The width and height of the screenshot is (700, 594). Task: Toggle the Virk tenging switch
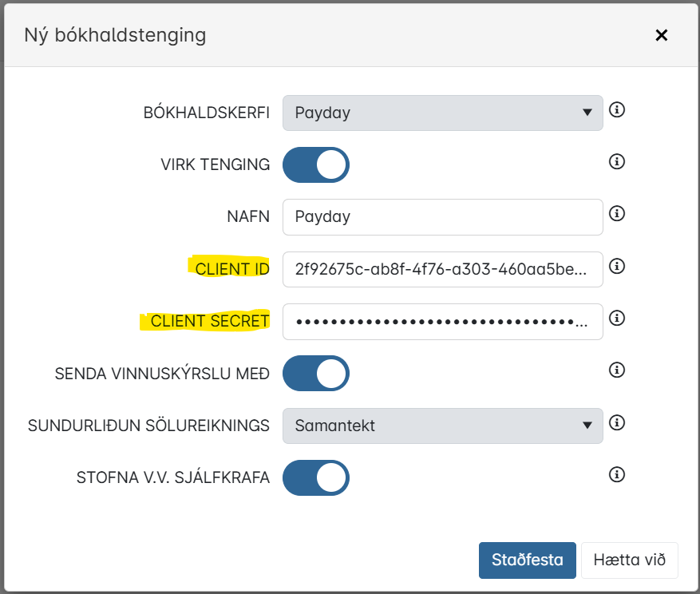[x=316, y=164]
